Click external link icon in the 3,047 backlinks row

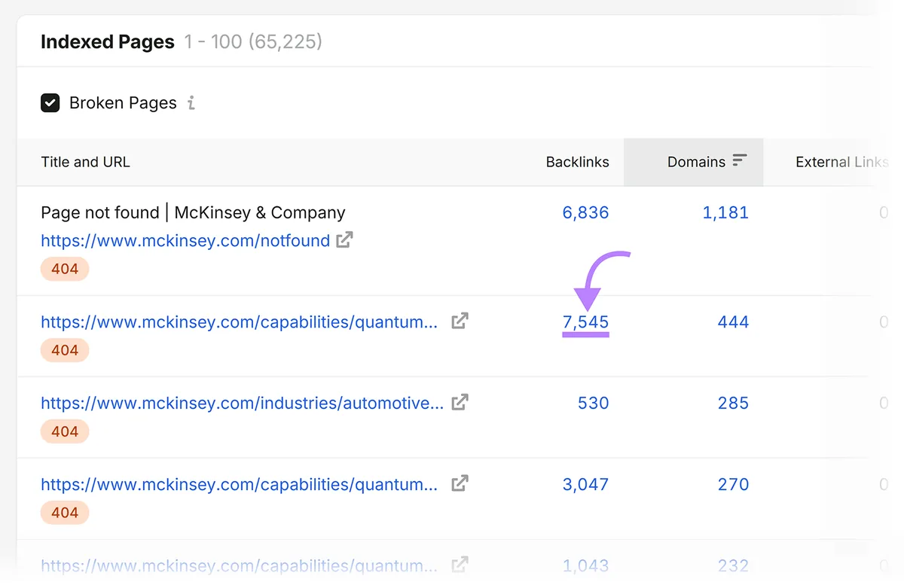(460, 484)
